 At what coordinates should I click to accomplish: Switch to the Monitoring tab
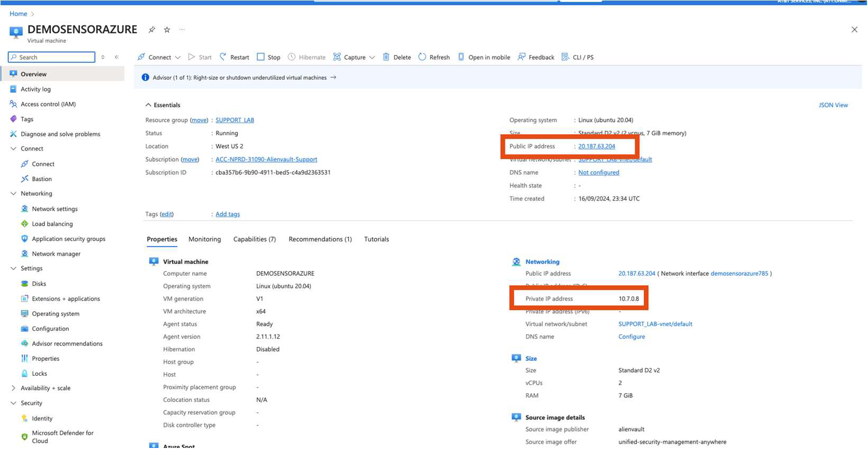coord(205,239)
